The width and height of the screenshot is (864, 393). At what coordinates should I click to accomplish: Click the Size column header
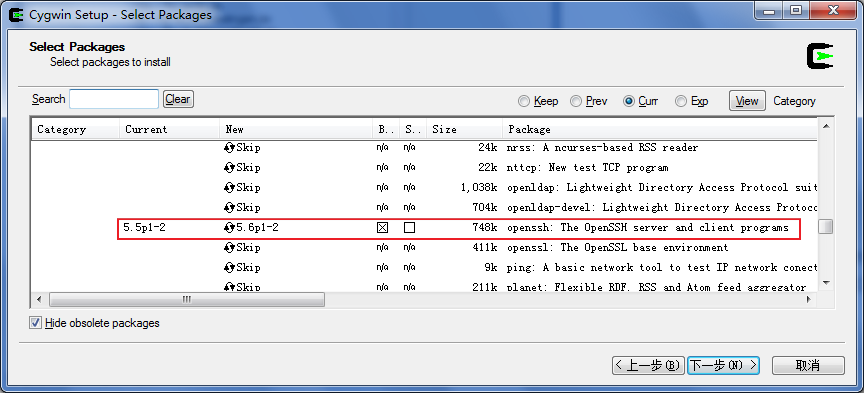click(x=465, y=130)
